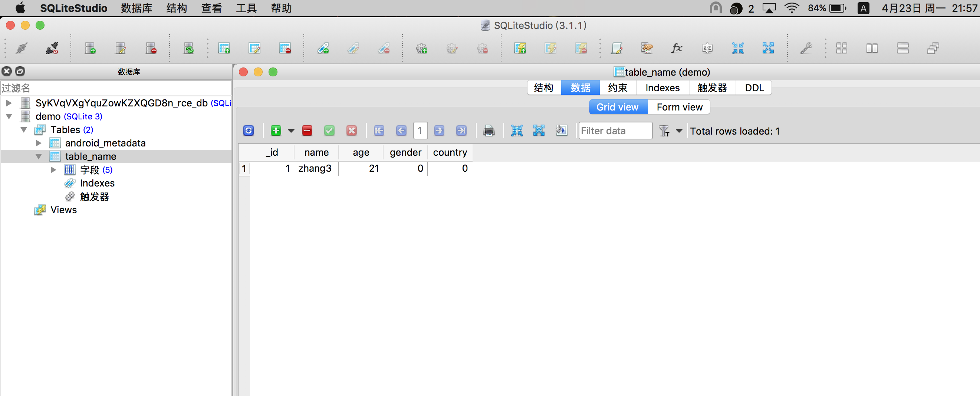980x396 pixels.
Task: Switch to the 结构 tab
Action: tap(544, 88)
